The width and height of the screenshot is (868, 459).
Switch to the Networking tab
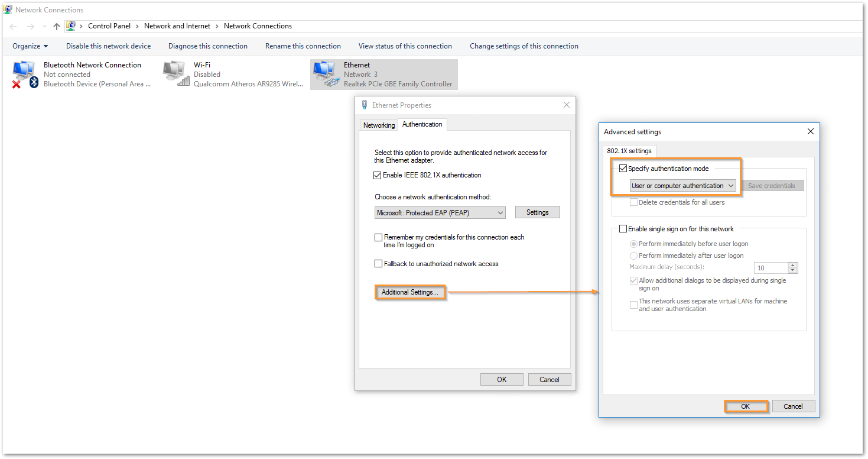[x=379, y=125]
